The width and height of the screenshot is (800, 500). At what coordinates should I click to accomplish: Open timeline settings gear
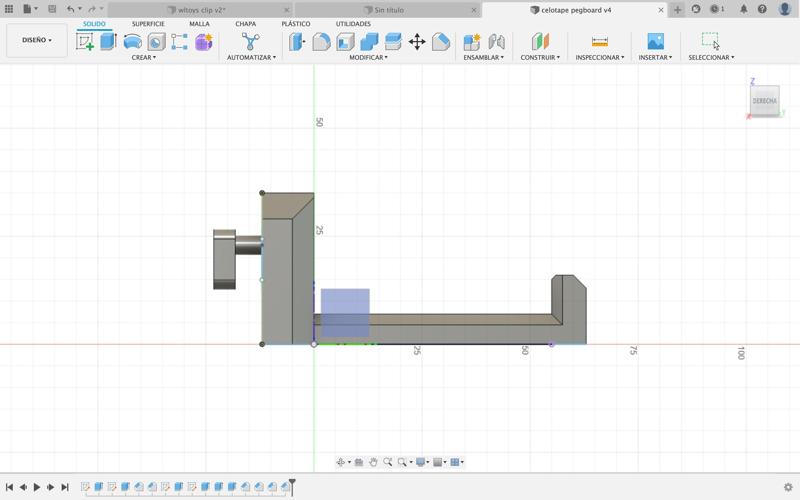[788, 487]
